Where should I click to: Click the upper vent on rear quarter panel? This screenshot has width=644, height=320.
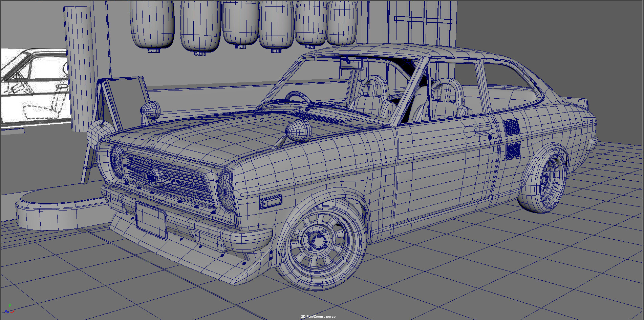(511, 127)
